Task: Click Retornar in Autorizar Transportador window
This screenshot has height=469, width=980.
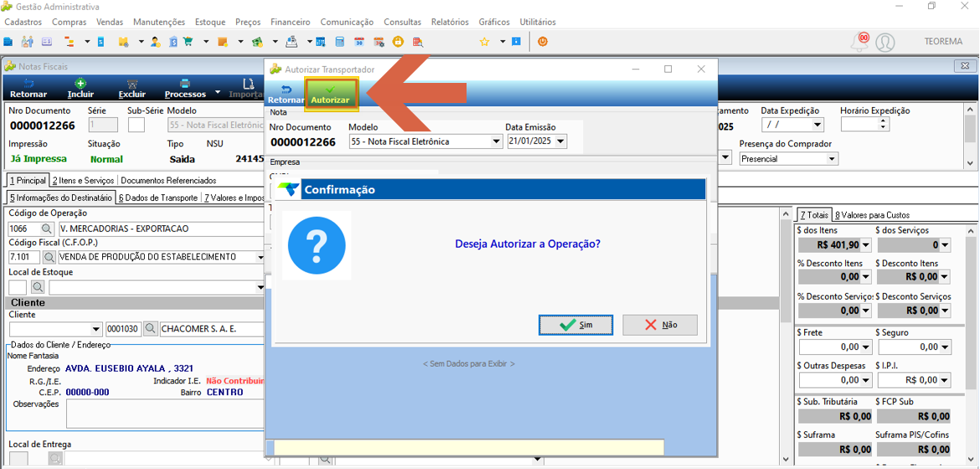Action: [286, 95]
